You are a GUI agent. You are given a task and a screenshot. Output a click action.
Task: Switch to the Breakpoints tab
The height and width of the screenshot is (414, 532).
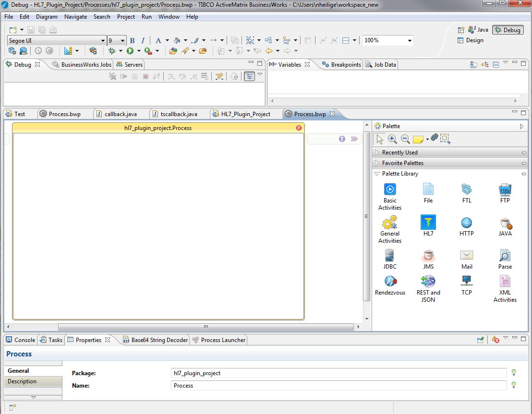[x=342, y=65]
